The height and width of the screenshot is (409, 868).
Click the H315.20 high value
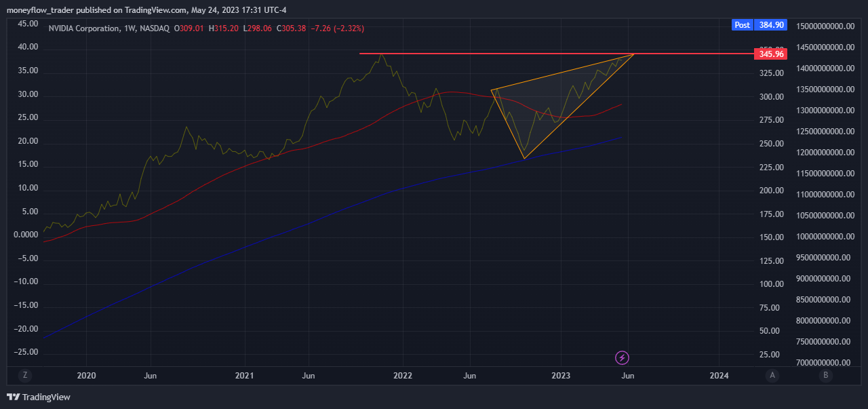(224, 28)
